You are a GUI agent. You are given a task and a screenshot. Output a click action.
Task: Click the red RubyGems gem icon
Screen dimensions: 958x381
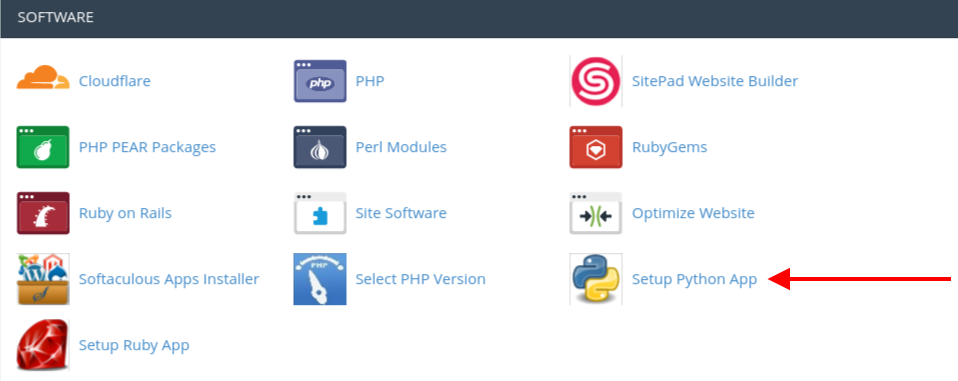point(596,147)
